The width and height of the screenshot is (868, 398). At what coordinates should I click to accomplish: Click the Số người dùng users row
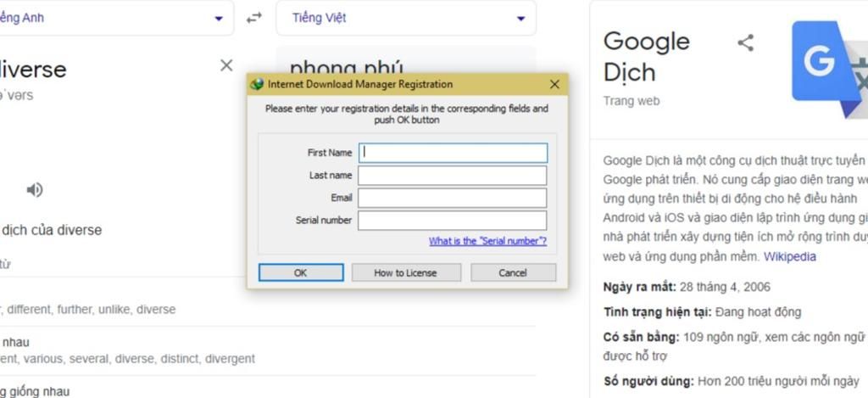click(x=731, y=381)
